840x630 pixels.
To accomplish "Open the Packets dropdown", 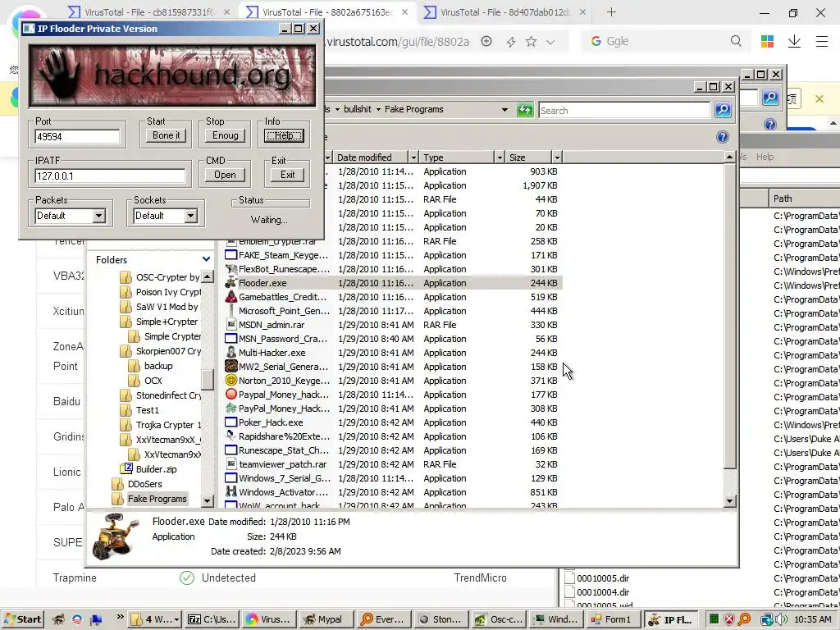I will pos(98,216).
